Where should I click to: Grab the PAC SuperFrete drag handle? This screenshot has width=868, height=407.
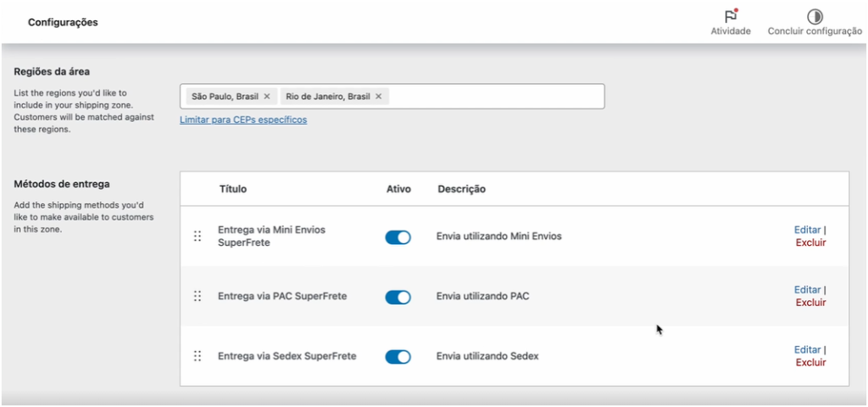(x=197, y=296)
